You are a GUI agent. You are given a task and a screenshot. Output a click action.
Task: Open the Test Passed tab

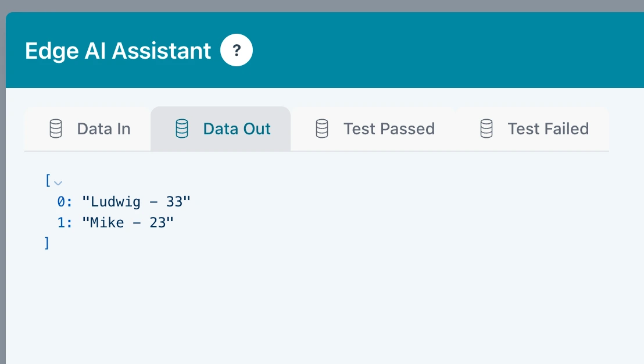pyautogui.click(x=389, y=129)
